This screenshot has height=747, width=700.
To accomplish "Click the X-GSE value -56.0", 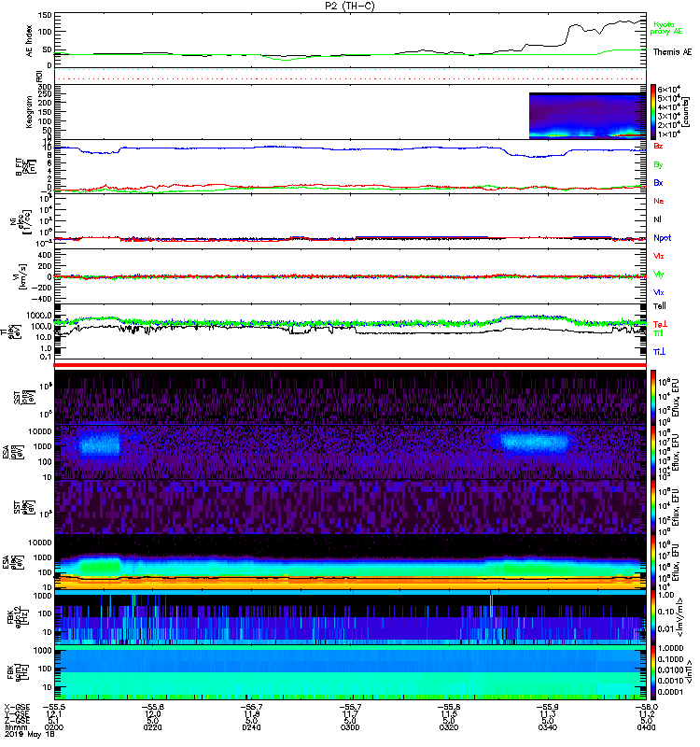I will (646, 707).
